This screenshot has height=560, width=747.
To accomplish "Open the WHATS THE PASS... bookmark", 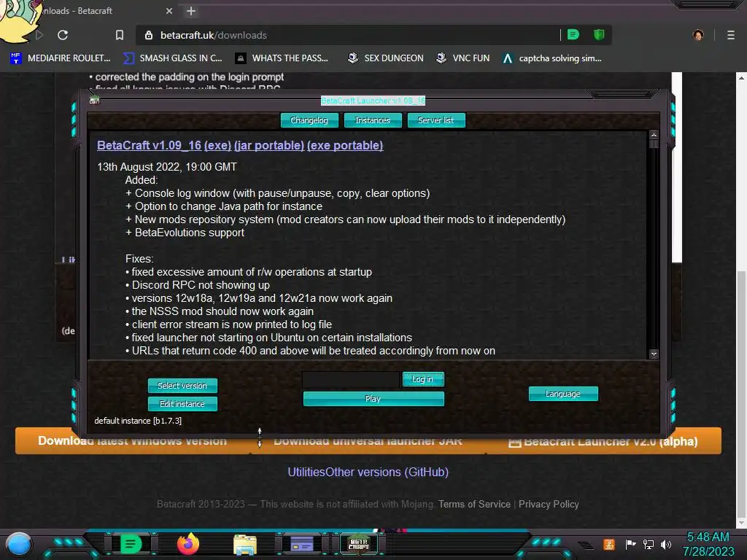I will tap(282, 58).
